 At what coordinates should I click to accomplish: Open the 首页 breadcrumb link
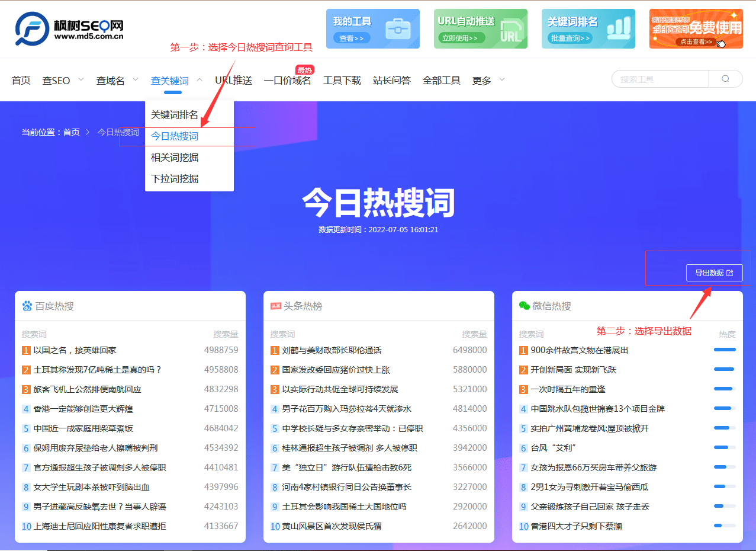point(72,132)
